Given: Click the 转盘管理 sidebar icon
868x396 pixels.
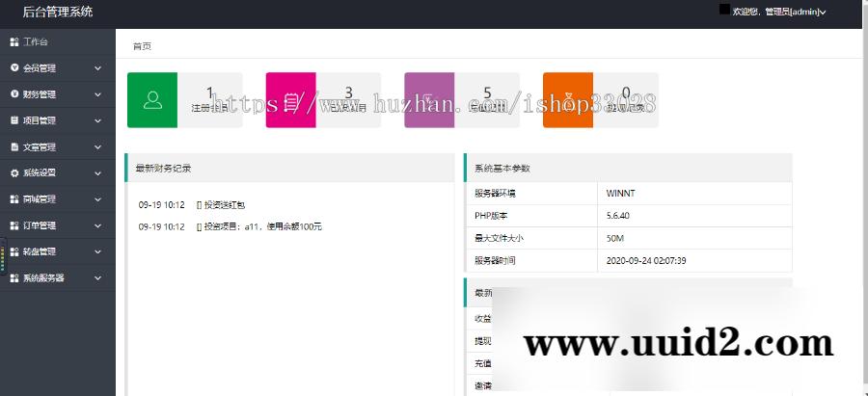Looking at the screenshot, I should pos(14,251).
